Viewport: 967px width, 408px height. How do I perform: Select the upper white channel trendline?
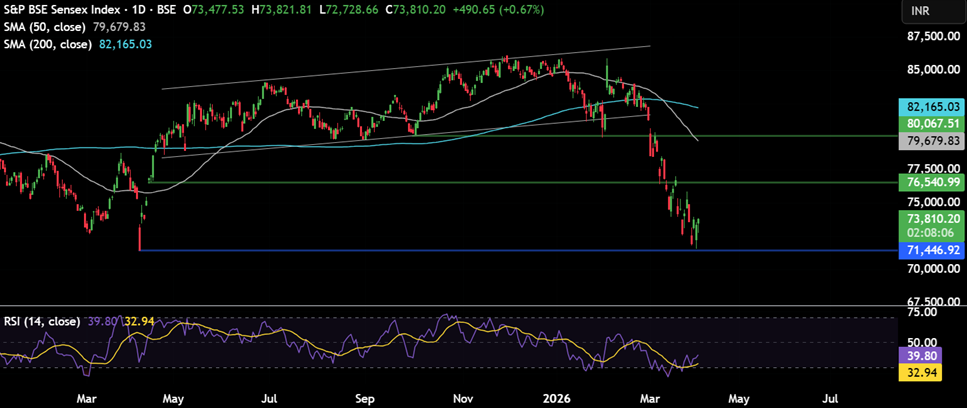click(x=400, y=67)
